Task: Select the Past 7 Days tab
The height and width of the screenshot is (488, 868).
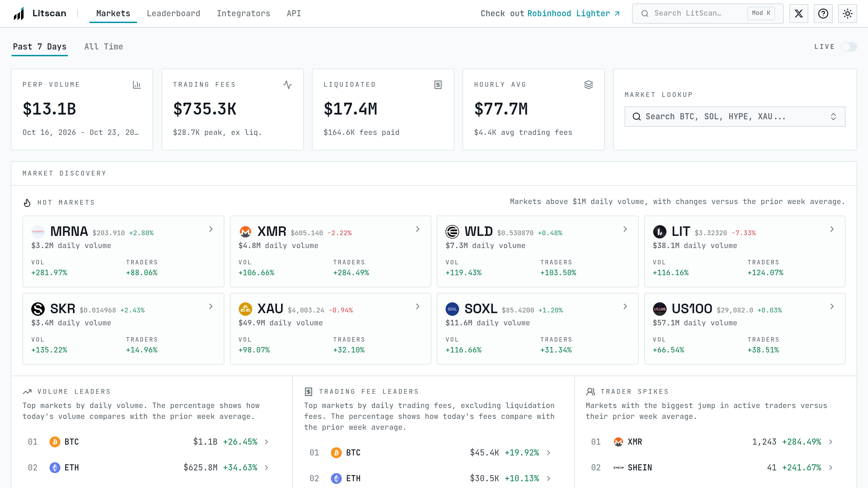Action: pyautogui.click(x=40, y=47)
